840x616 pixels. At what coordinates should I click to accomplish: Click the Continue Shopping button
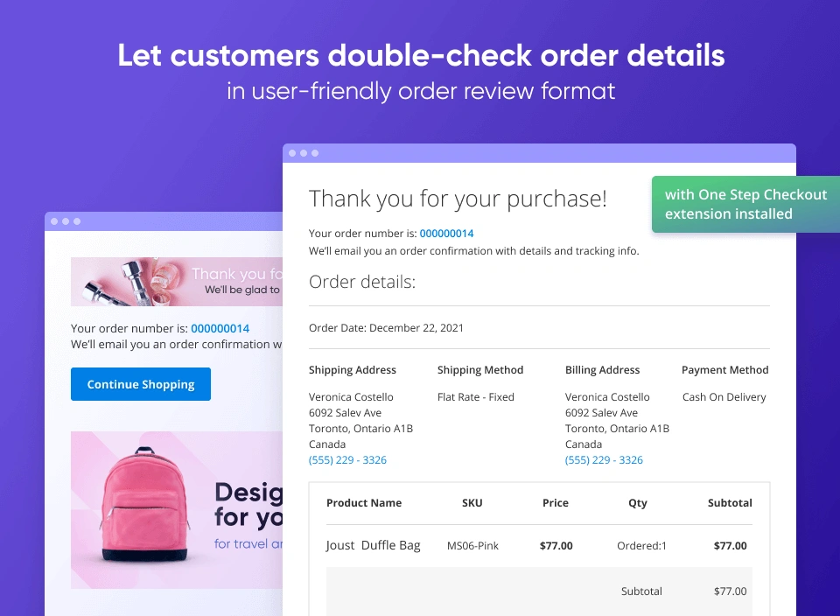pos(140,384)
